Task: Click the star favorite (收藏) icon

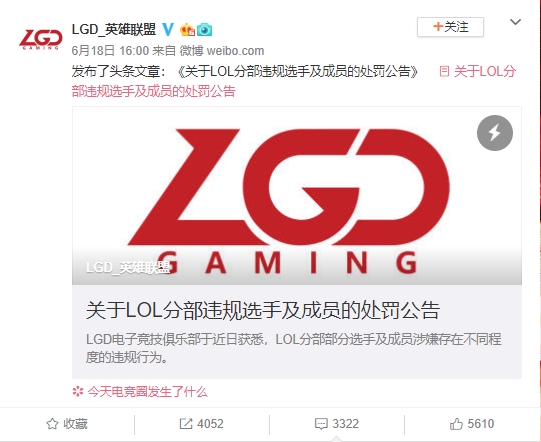Action: click(52, 424)
